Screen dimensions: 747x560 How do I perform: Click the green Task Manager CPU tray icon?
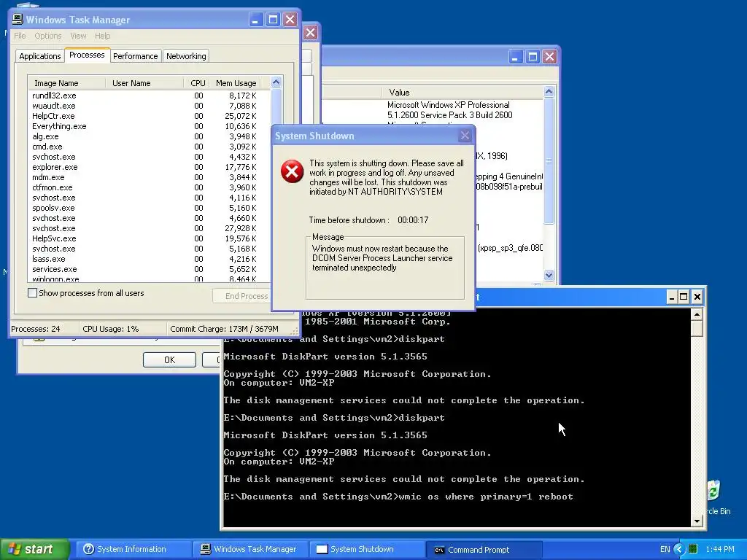point(693,549)
